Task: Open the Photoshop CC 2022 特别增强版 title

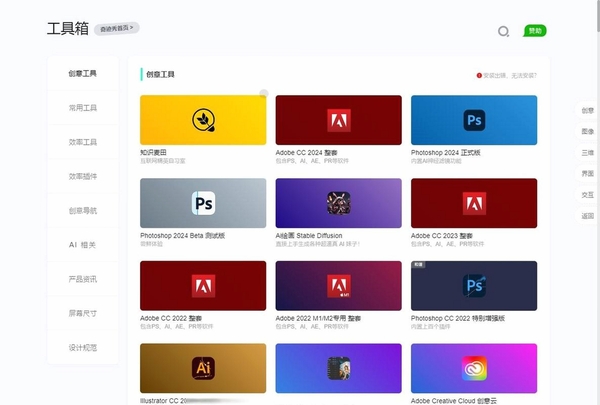Action: tap(458, 318)
